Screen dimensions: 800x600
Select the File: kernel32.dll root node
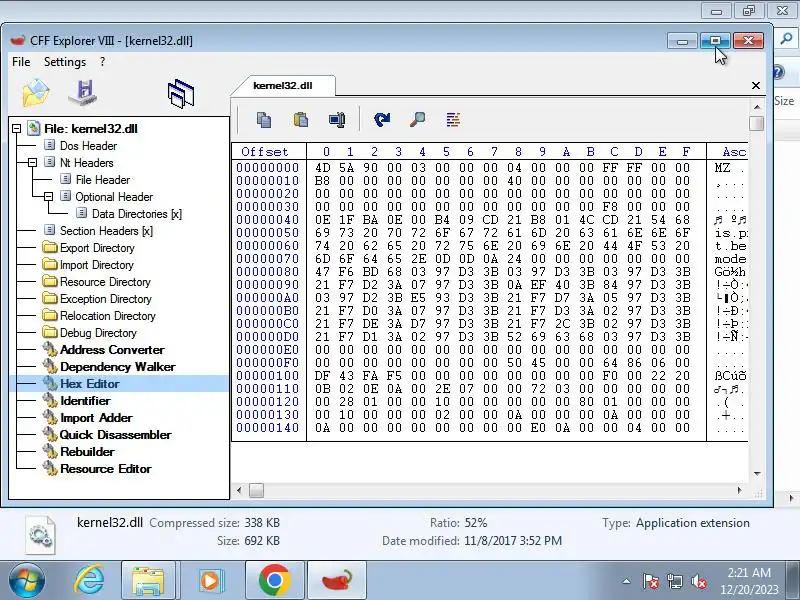pos(90,129)
